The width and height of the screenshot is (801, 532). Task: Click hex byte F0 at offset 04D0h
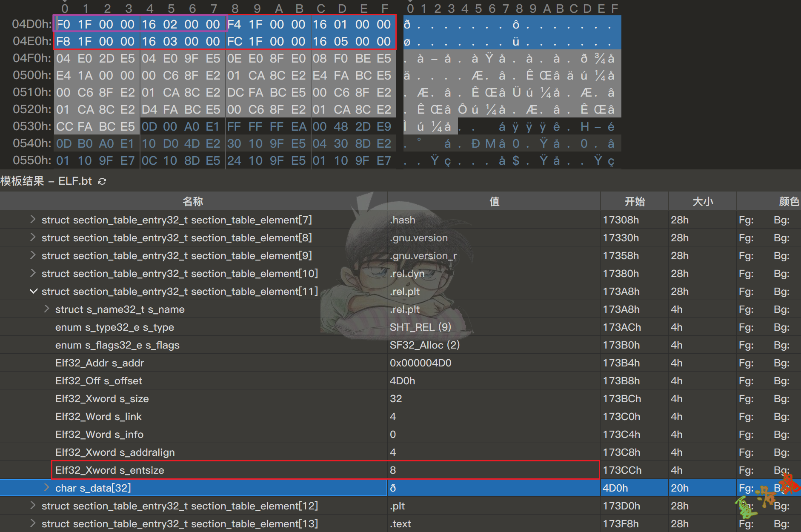coord(63,24)
